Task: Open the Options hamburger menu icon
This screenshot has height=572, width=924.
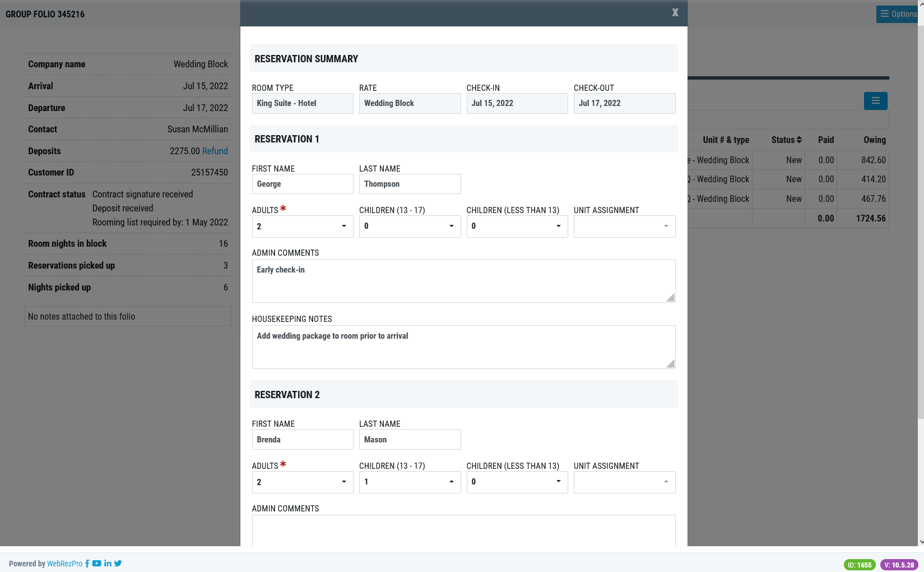Action: [884, 14]
